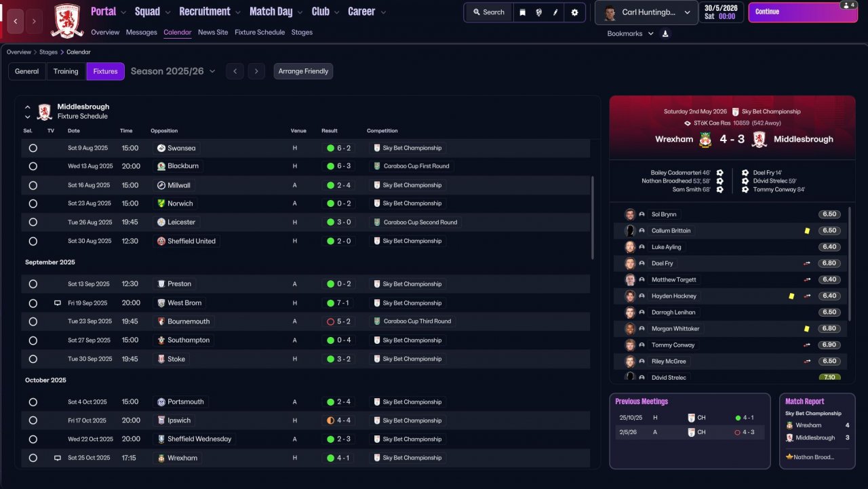Select the Training calendar view tab
This screenshot has height=489, width=868.
(66, 71)
